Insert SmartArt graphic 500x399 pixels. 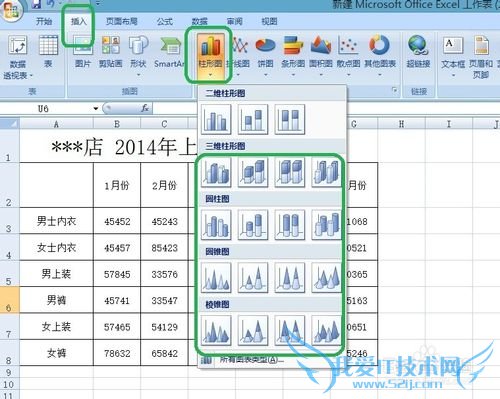tap(169, 53)
